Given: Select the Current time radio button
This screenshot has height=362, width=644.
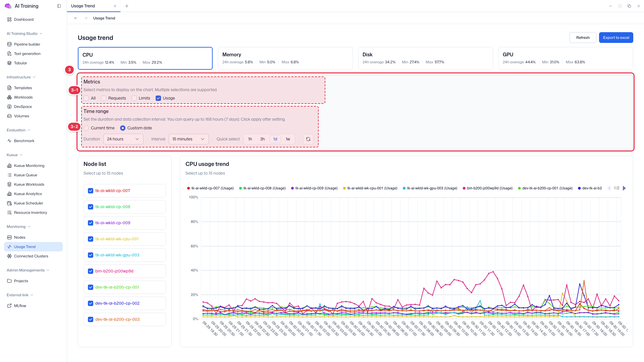Looking at the screenshot, I should click(87, 128).
